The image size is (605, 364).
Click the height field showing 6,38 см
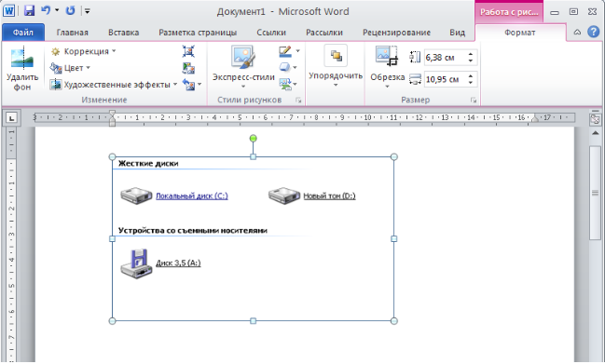coord(445,58)
